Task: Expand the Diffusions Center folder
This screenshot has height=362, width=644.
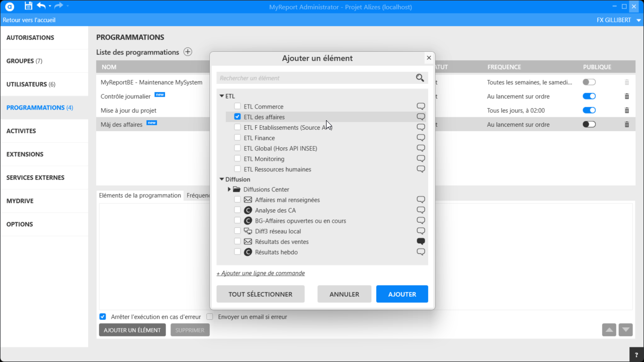Action: coord(229,190)
